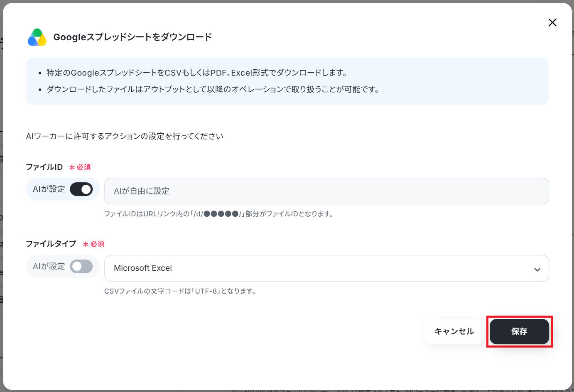Click the AIが設定 label beside the ファイルID toggle
The image size is (574, 392).
point(49,189)
